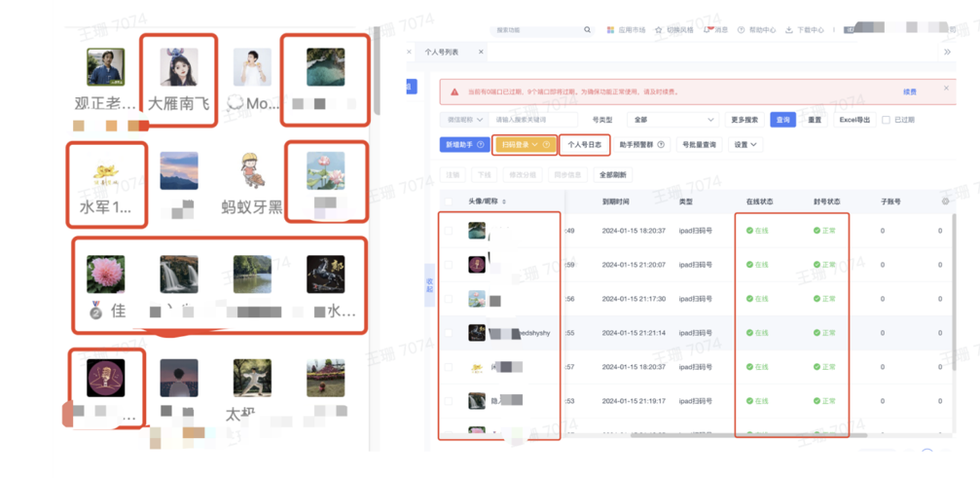Click the black horse avatar in contact grid
Image resolution: width=980 pixels, height=478 pixels.
(x=326, y=274)
